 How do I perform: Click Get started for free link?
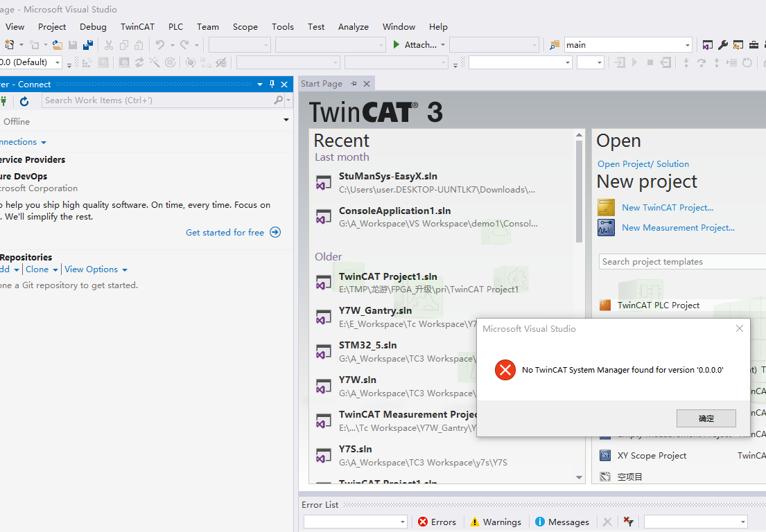(x=233, y=232)
